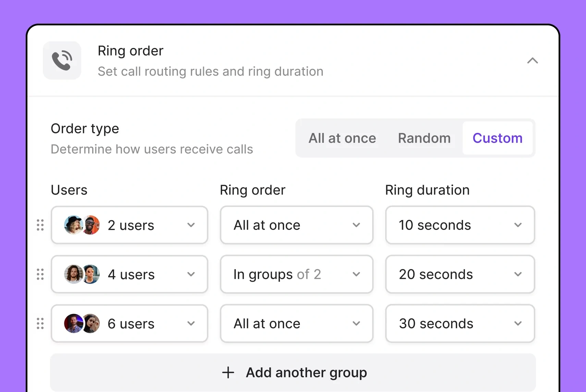
Task: Click the chevron arrow in 6 users field
Action: 191,324
